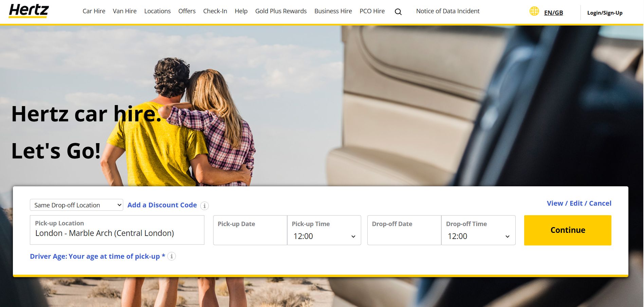Open the Car Hire menu

point(94,11)
